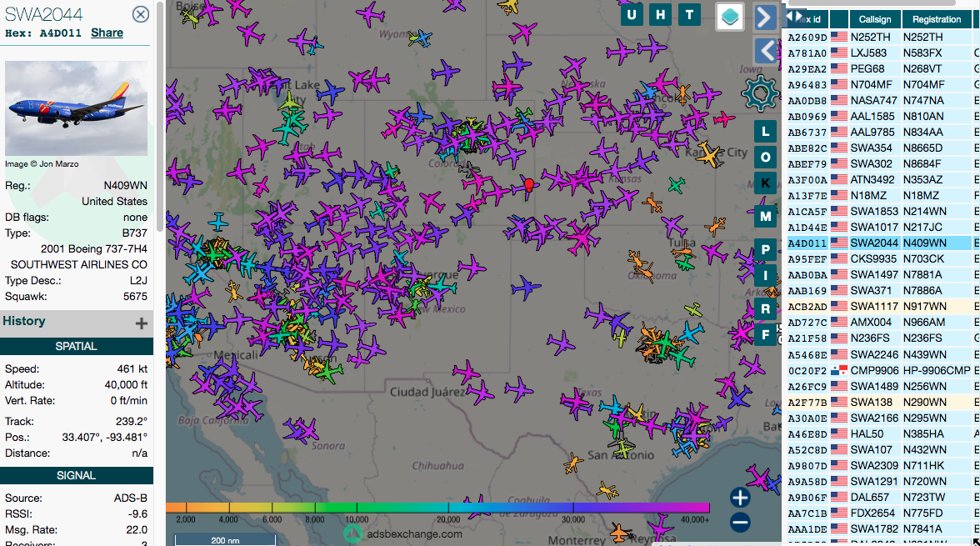The height and width of the screenshot is (546, 980).
Task: Zoom out with the minus button
Action: [740, 522]
